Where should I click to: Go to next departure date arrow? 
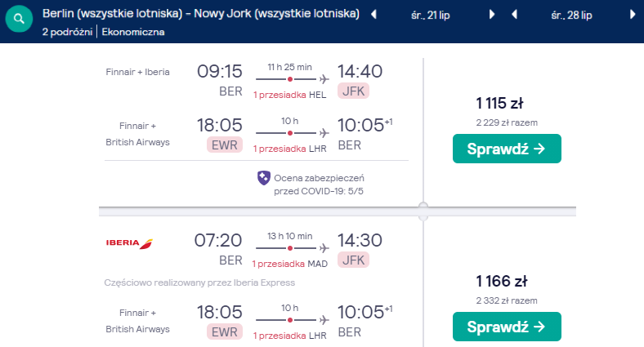[x=492, y=15]
